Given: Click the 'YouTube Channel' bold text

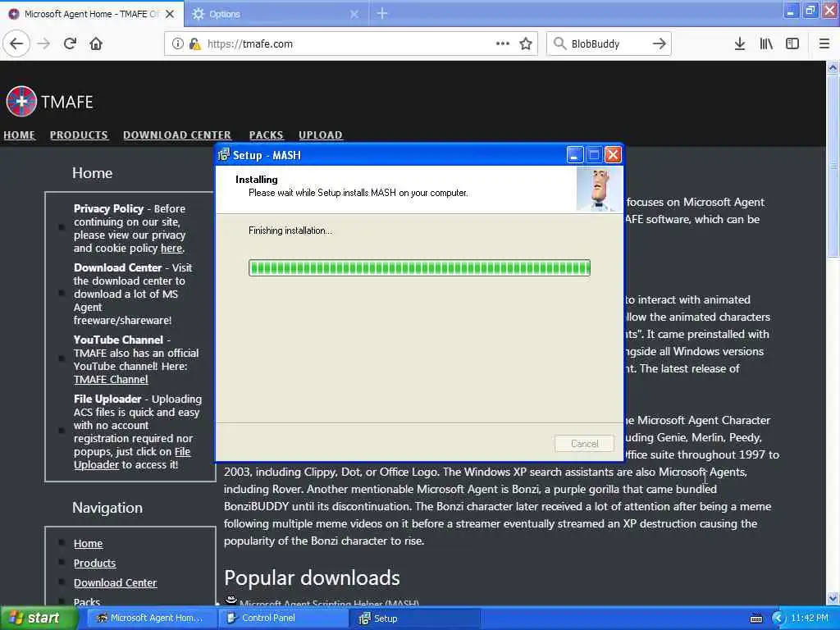Looking at the screenshot, I should [x=118, y=340].
